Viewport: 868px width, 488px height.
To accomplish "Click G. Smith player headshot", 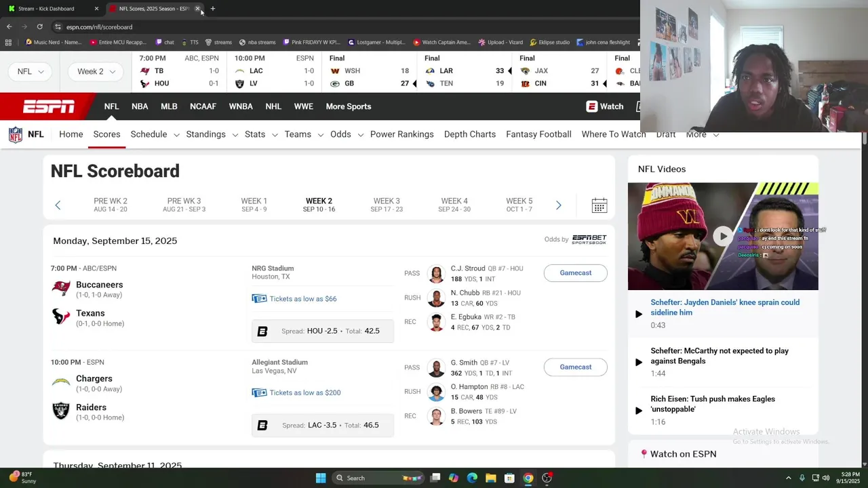I will 436,368.
